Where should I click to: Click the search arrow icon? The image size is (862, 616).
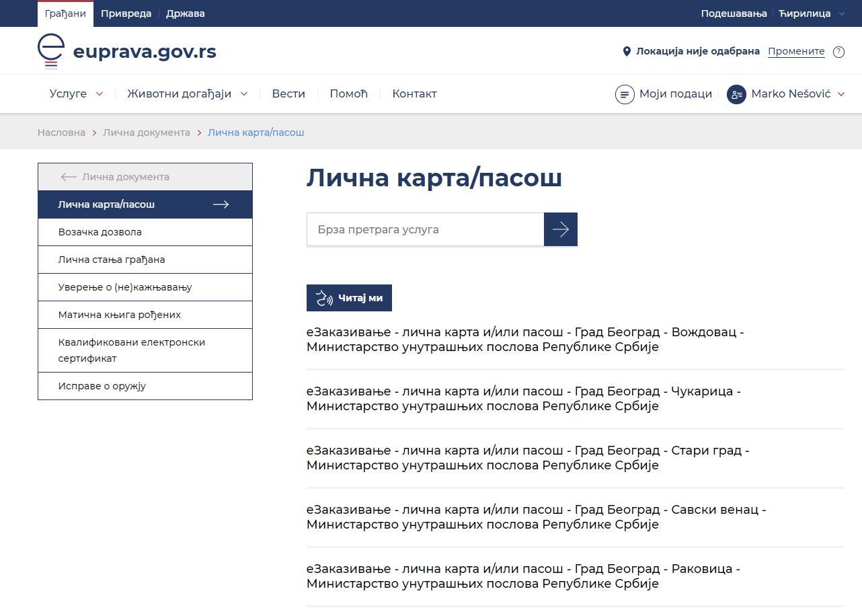pyautogui.click(x=560, y=229)
